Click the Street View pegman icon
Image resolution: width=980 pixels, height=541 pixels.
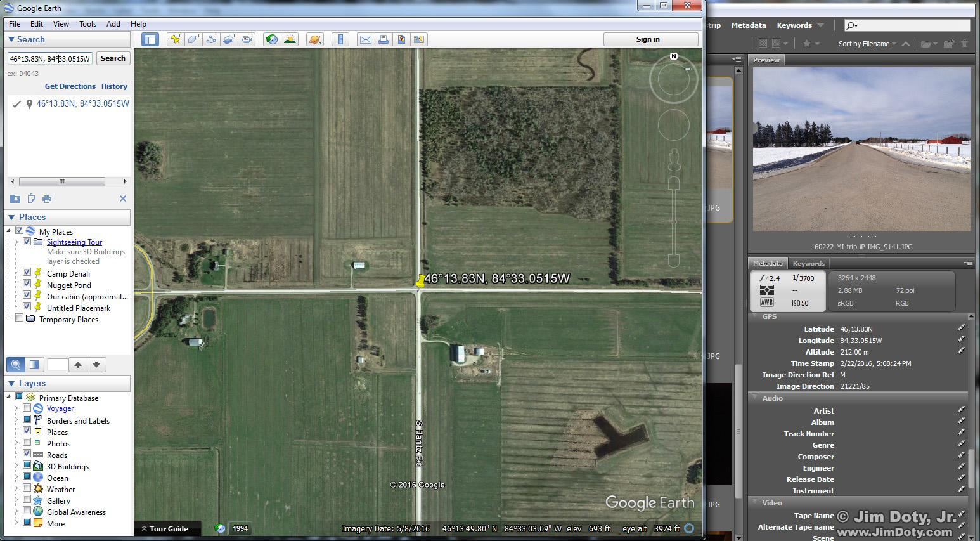(x=674, y=159)
